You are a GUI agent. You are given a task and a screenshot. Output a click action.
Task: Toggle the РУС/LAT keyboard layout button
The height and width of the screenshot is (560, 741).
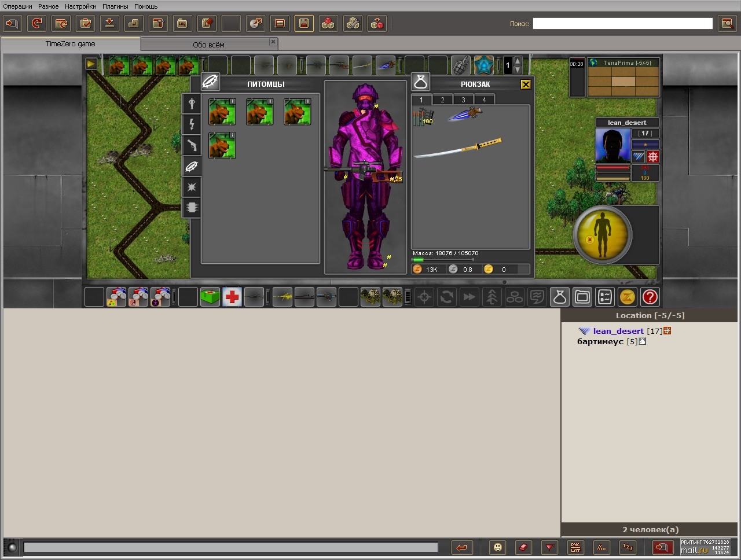point(575,547)
